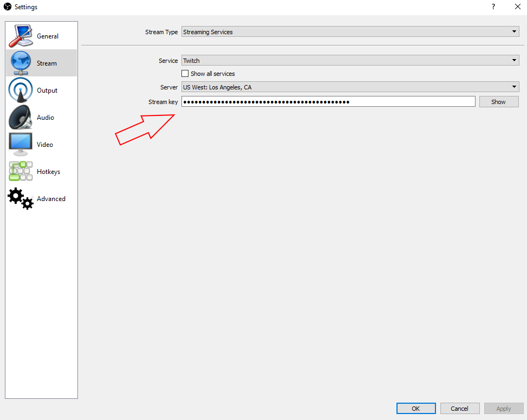
Task: Click the Cancel button
Action: point(460,409)
